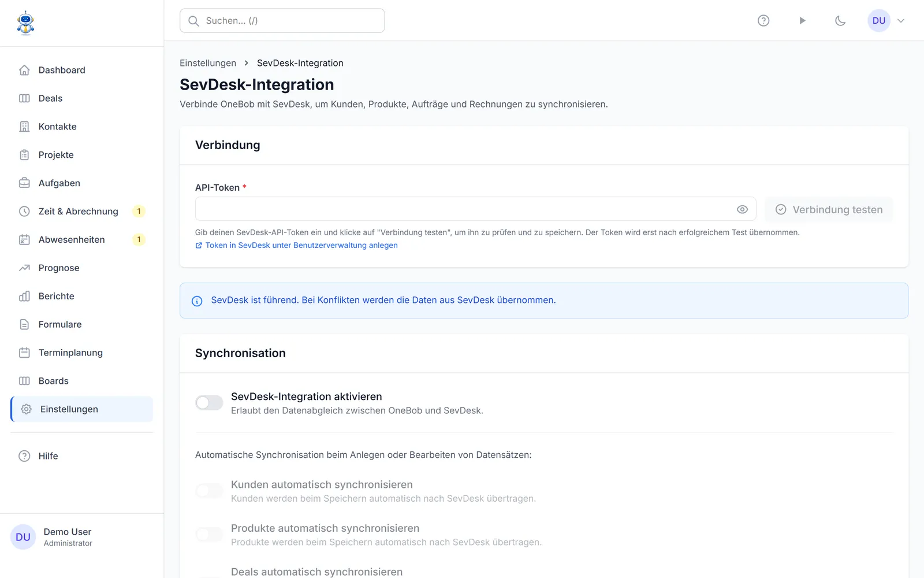
Task: Focus the API-Token input field
Action: coord(476,209)
